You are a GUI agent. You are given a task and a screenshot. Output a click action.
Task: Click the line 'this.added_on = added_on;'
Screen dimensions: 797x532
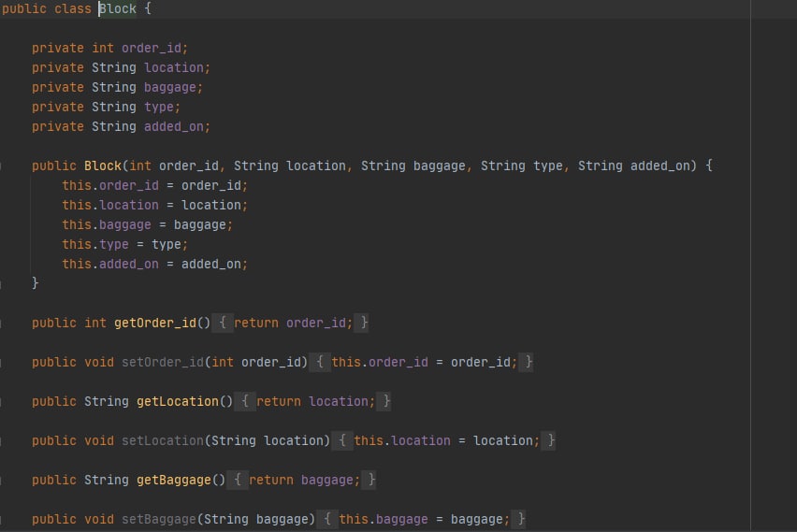155,265
